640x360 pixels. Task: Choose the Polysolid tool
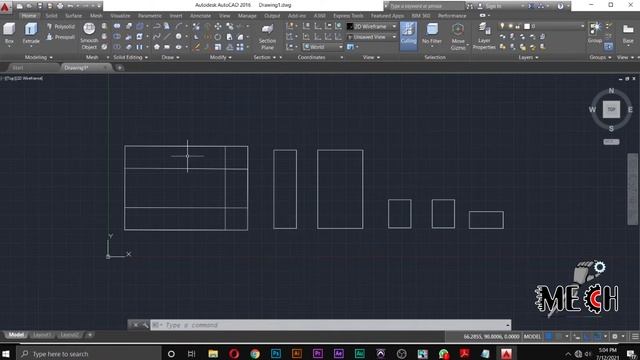(60, 27)
